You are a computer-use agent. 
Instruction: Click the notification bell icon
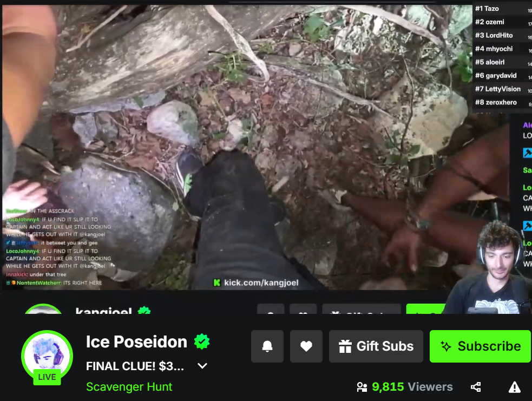[267, 346]
